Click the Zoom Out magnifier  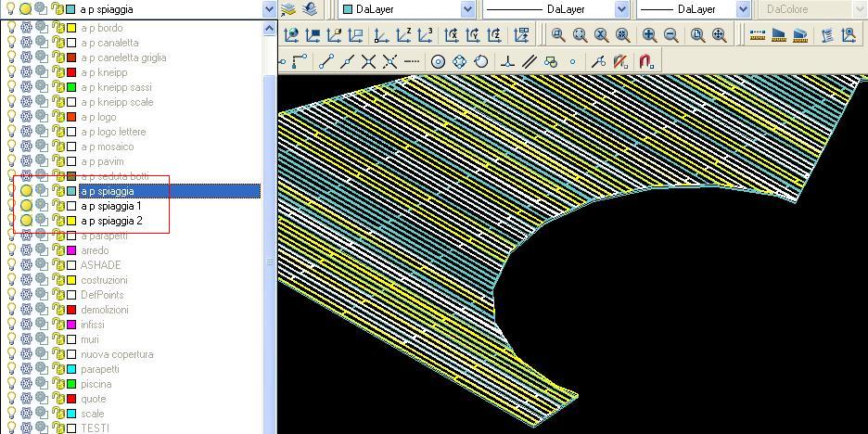coord(670,35)
